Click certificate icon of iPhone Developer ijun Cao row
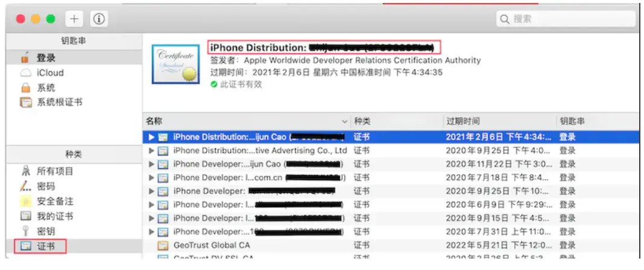644x270 pixels. (163, 164)
